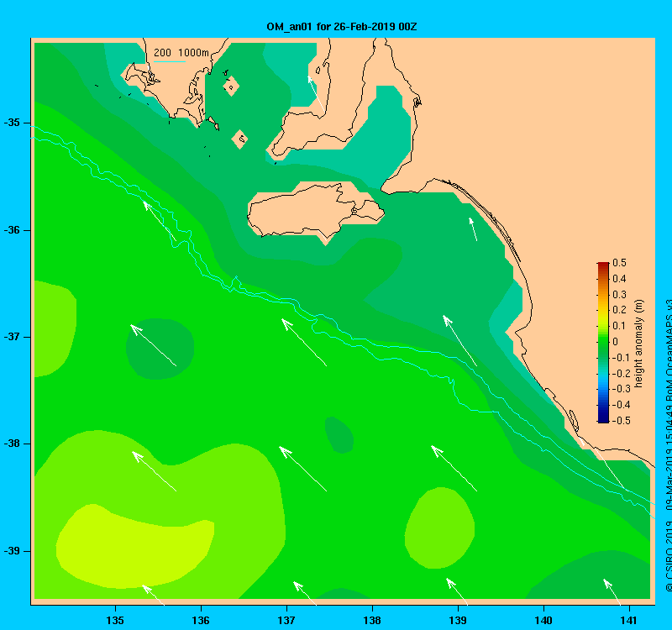
Task: Click the CSIRO copyright text on right edge
Action: [668, 446]
